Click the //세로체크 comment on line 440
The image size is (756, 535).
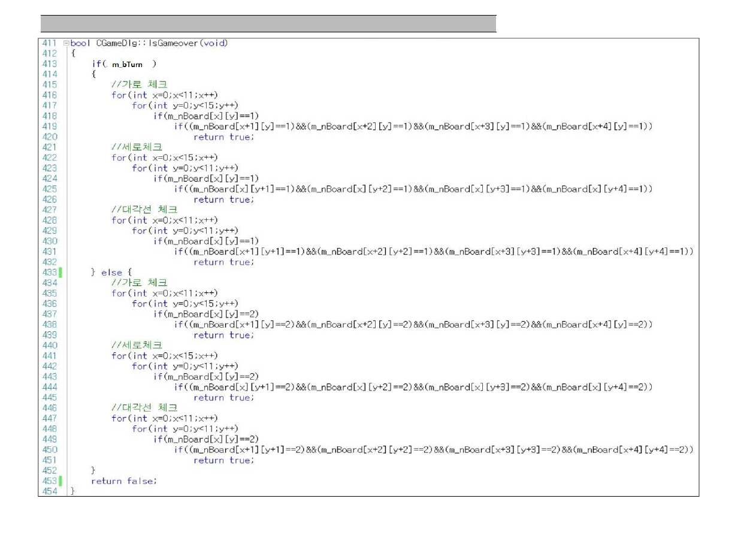coord(137,345)
